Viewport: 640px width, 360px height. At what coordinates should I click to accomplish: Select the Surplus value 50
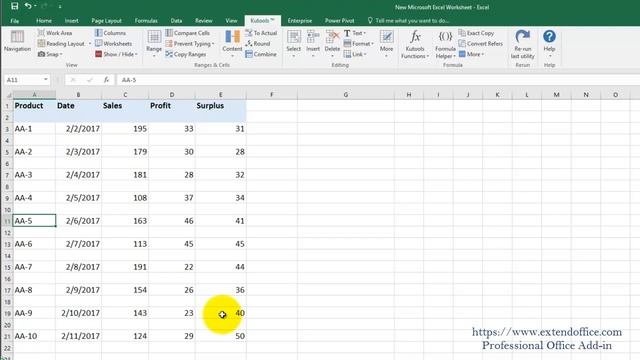221,336
